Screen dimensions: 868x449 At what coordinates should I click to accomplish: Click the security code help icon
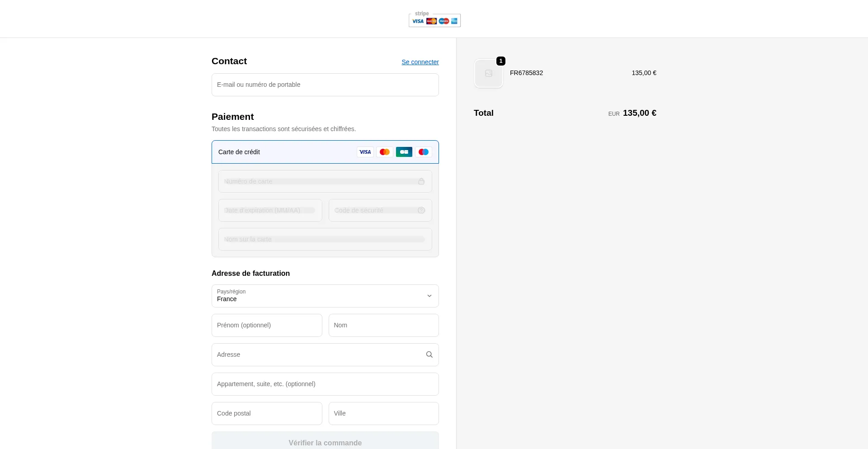(421, 210)
